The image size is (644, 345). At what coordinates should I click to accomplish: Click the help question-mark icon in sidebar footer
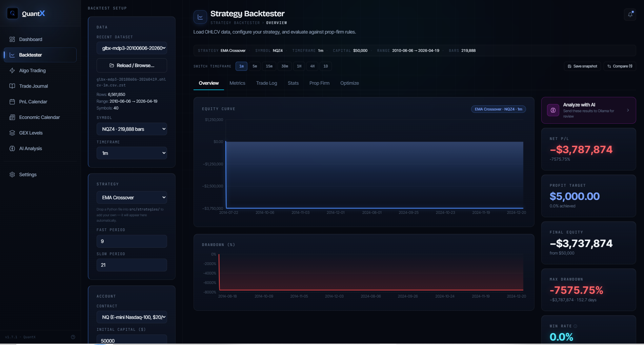[x=73, y=337]
